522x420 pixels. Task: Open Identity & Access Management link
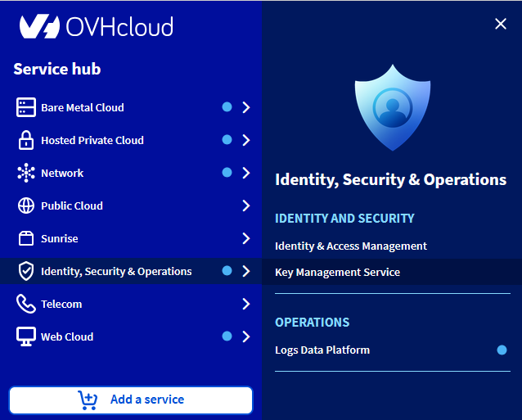tap(351, 246)
